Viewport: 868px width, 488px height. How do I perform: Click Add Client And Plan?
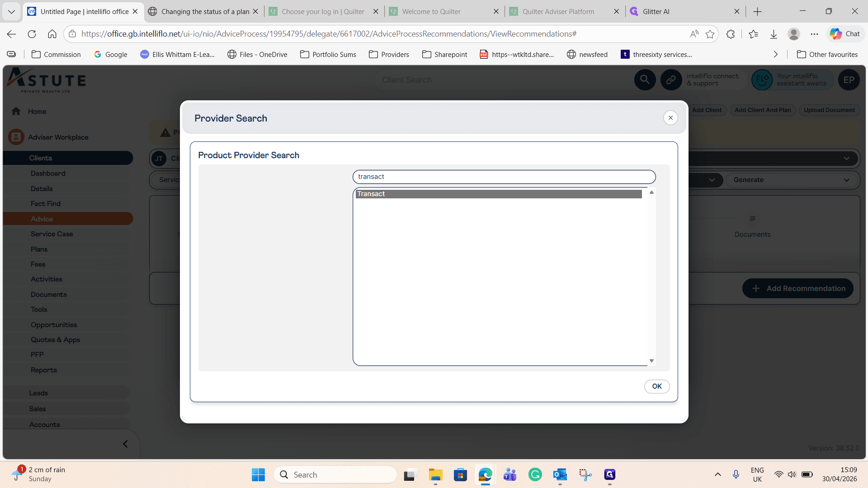(x=763, y=110)
